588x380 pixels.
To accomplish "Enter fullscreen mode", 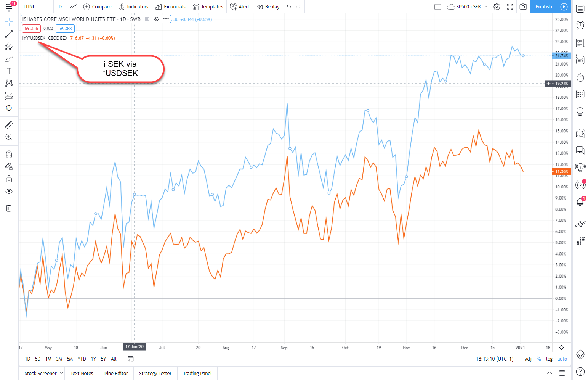I will click(510, 6).
